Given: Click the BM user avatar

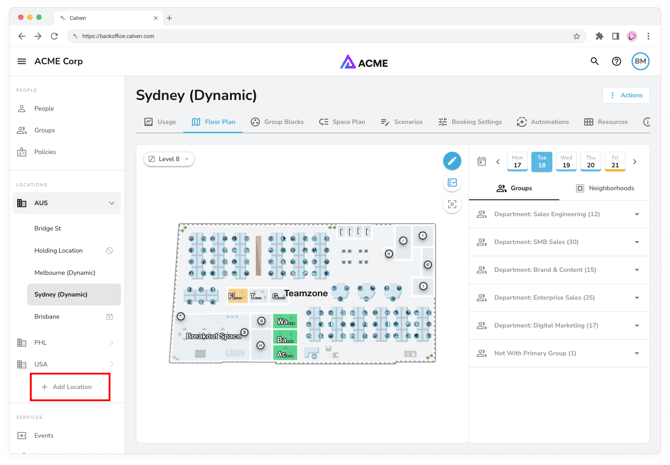Looking at the screenshot, I should (640, 62).
